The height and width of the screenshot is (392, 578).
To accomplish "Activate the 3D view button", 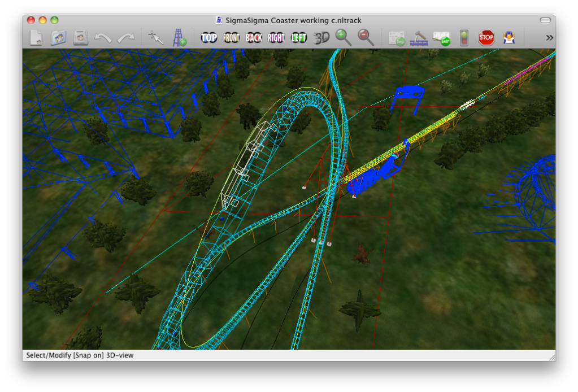I will [x=321, y=38].
